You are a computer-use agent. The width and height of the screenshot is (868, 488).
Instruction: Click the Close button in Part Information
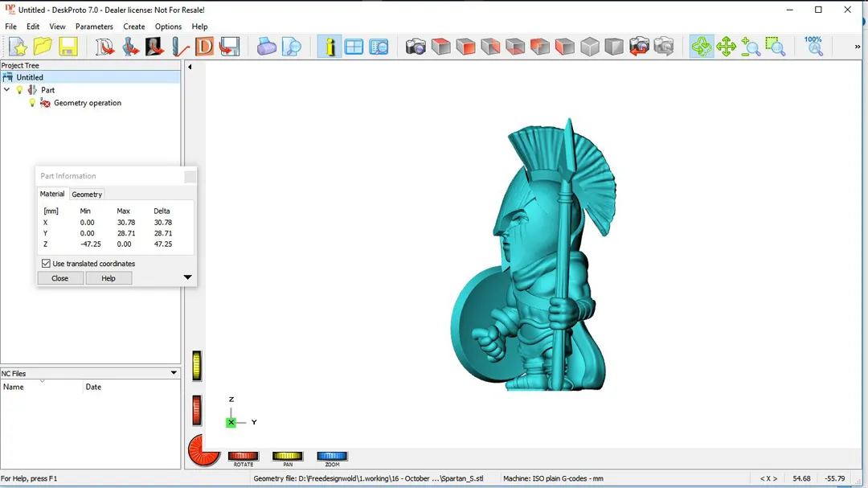tap(60, 278)
